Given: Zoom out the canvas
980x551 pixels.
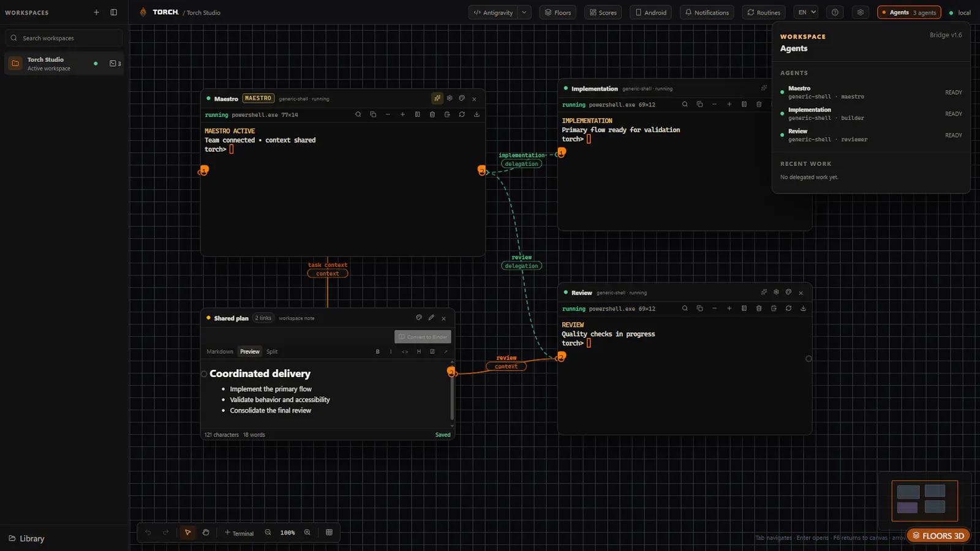Looking at the screenshot, I should (268, 533).
